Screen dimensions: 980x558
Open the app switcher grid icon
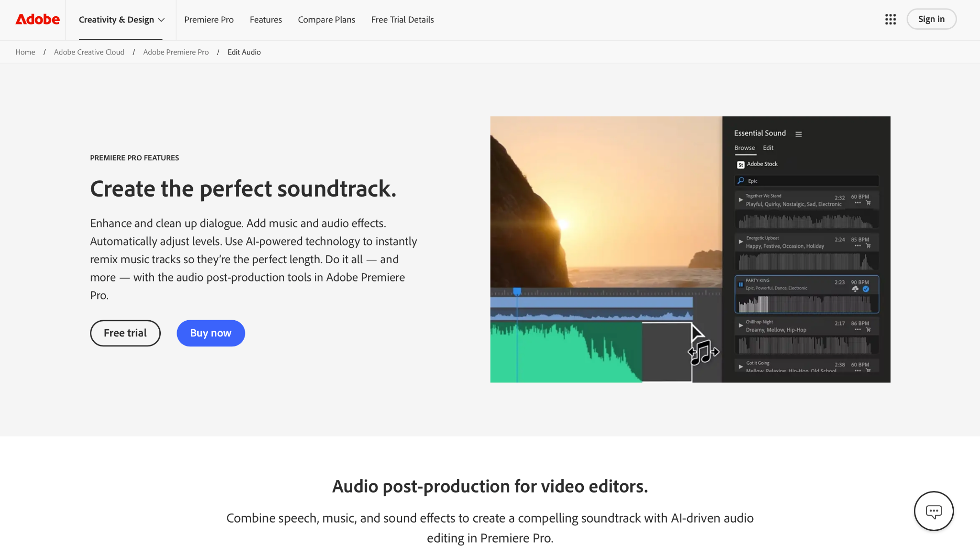pos(890,20)
